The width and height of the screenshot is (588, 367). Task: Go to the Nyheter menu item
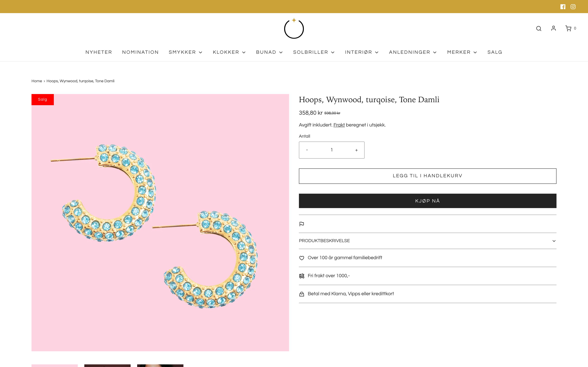(99, 52)
